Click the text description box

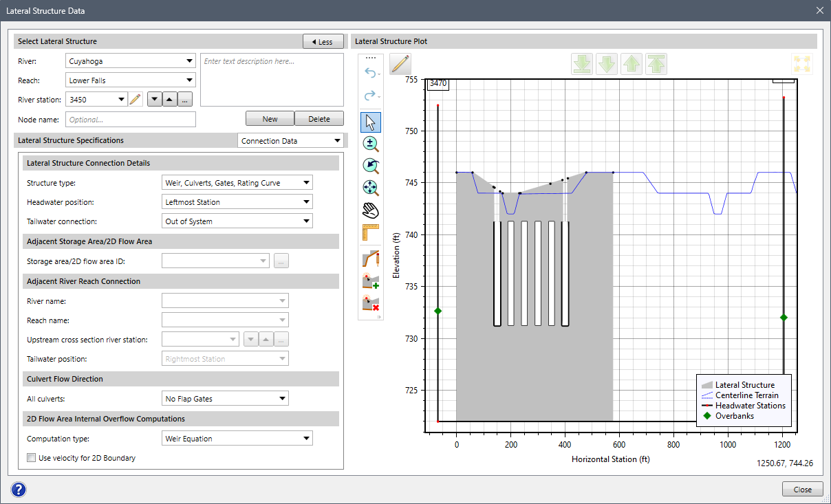(x=272, y=80)
